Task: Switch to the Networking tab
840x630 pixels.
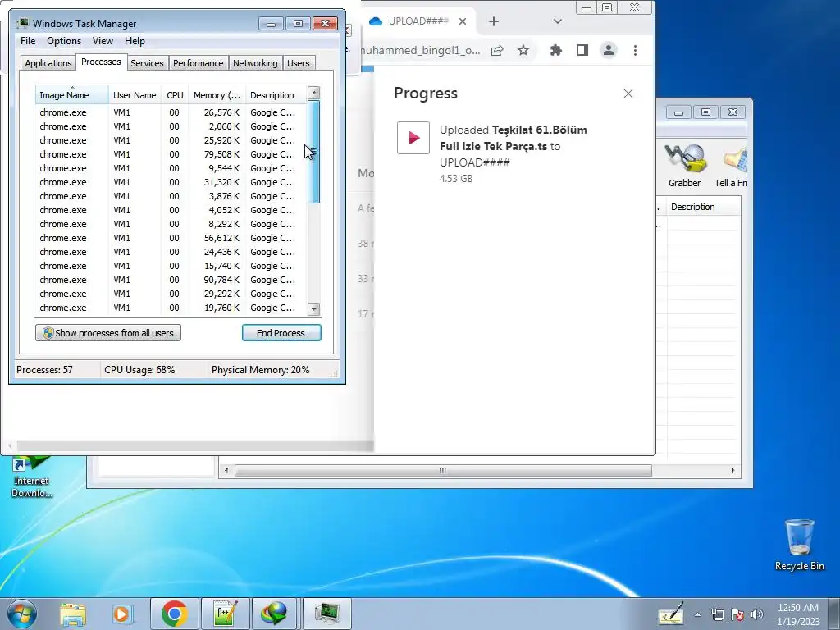Action: tap(255, 62)
